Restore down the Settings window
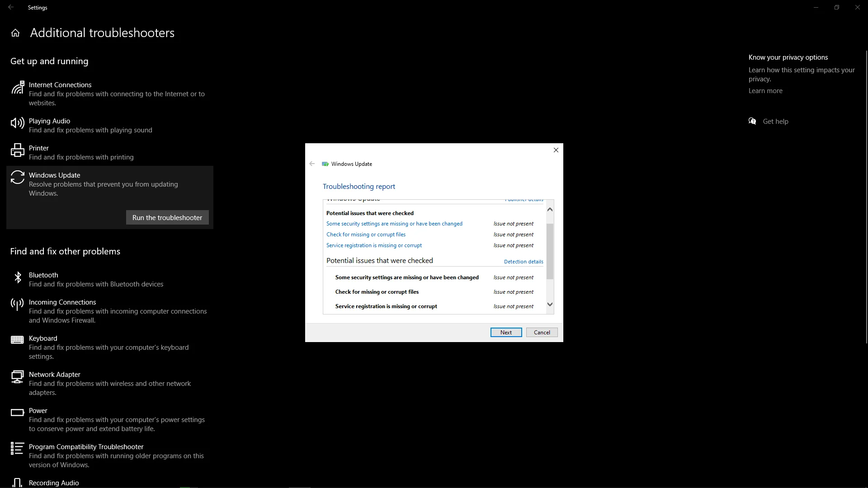This screenshot has height=488, width=868. point(837,7)
